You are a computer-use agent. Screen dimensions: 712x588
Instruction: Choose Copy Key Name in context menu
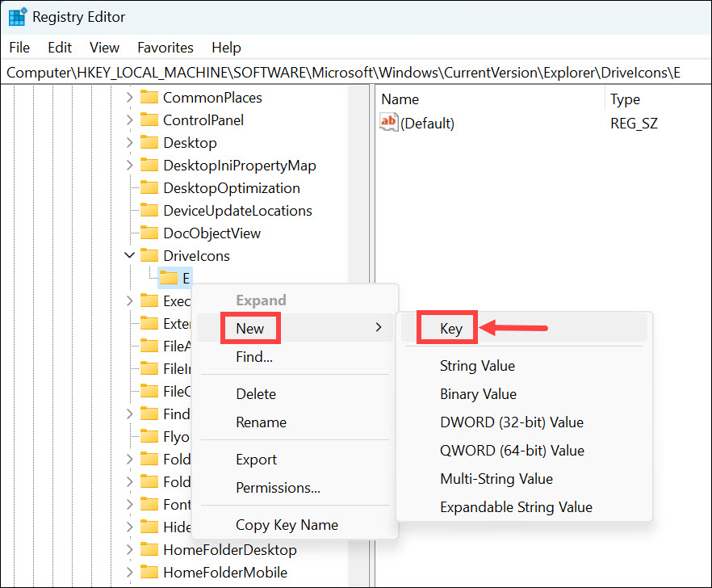click(x=295, y=525)
